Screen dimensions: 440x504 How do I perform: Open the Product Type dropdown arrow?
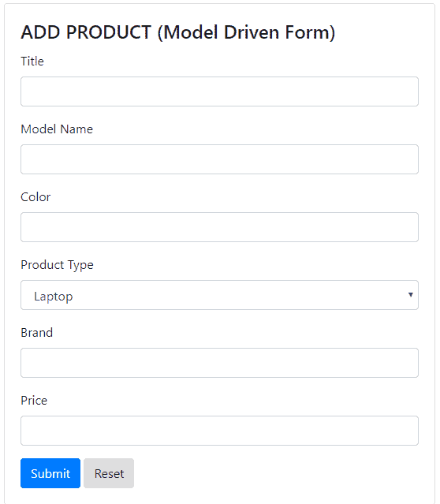(410, 295)
